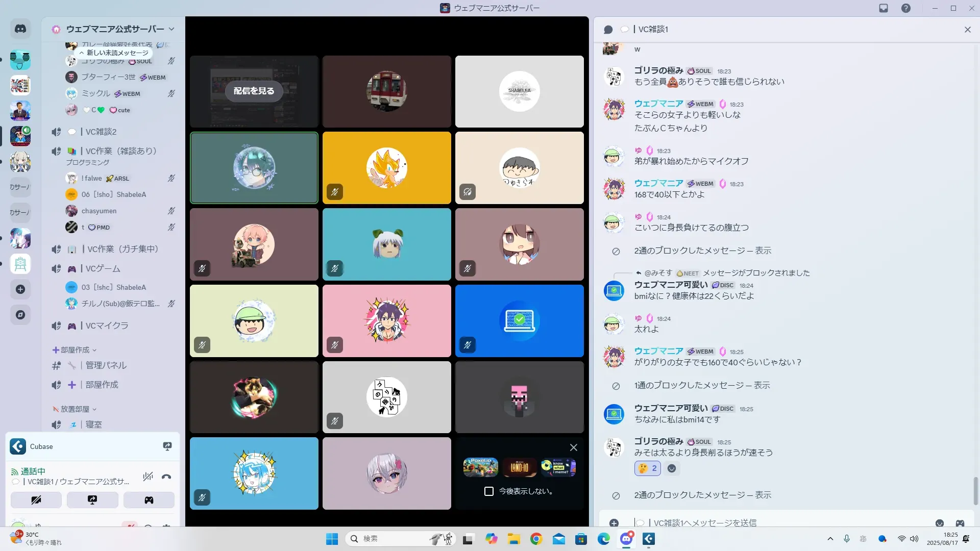This screenshot has height=551, width=980.
Task: Open the inbox icon in title bar
Action: click(884, 8)
